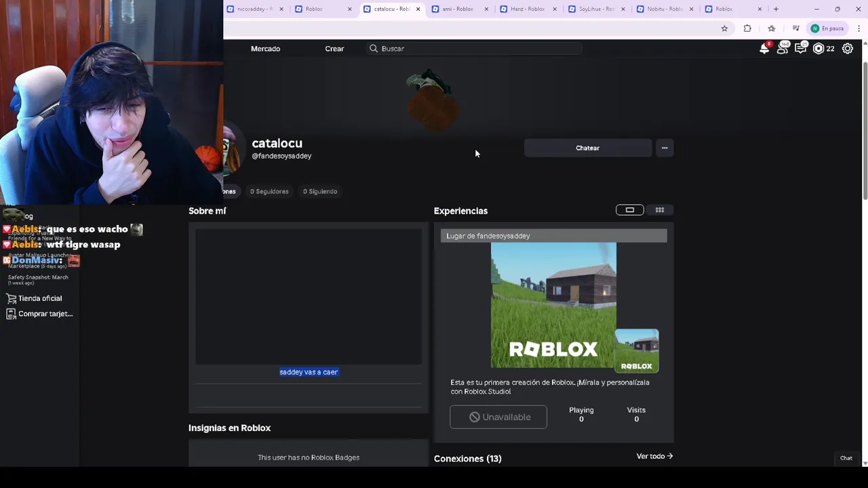868x488 pixels.
Task: Close the Hanz - Roblox tab
Action: 555,9
